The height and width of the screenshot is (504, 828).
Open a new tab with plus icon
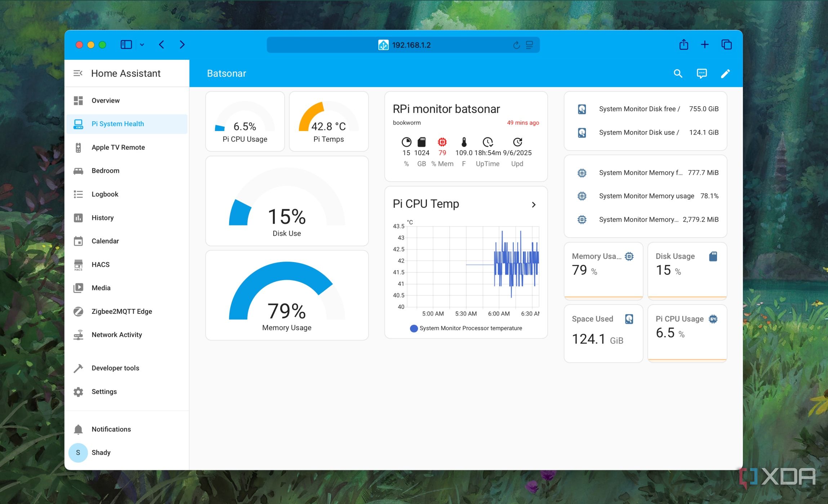(705, 45)
